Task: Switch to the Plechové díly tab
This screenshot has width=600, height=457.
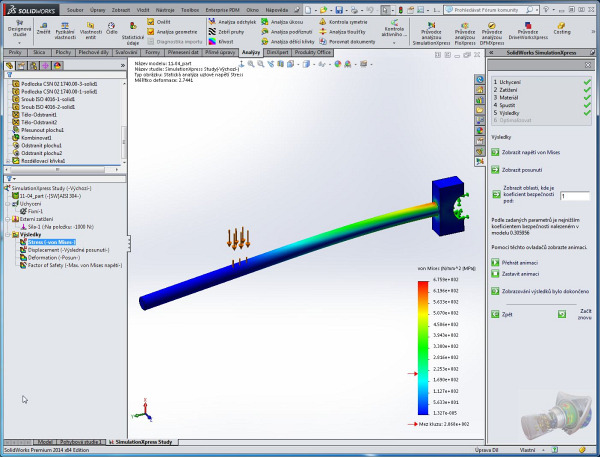Action: pyautogui.click(x=93, y=52)
